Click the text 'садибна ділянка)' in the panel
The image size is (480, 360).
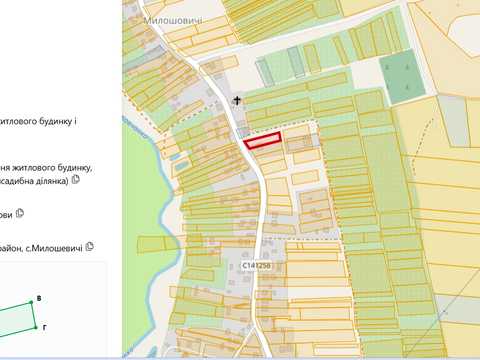[x=34, y=181]
